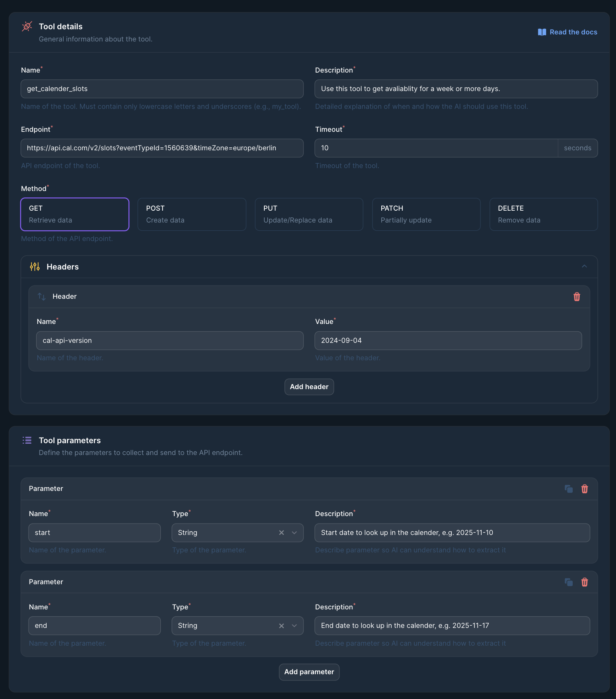
Task: Click the Tool parameters list icon
Action: [27, 440]
